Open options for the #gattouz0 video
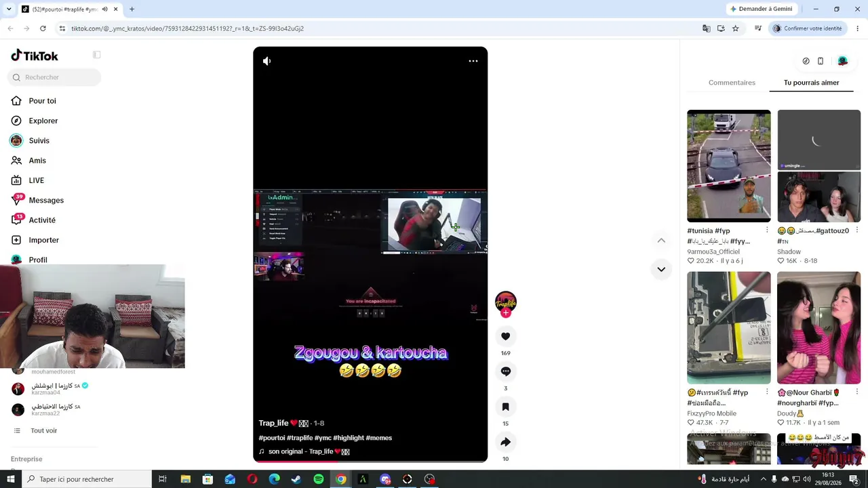This screenshot has height=488, width=868. tap(857, 230)
